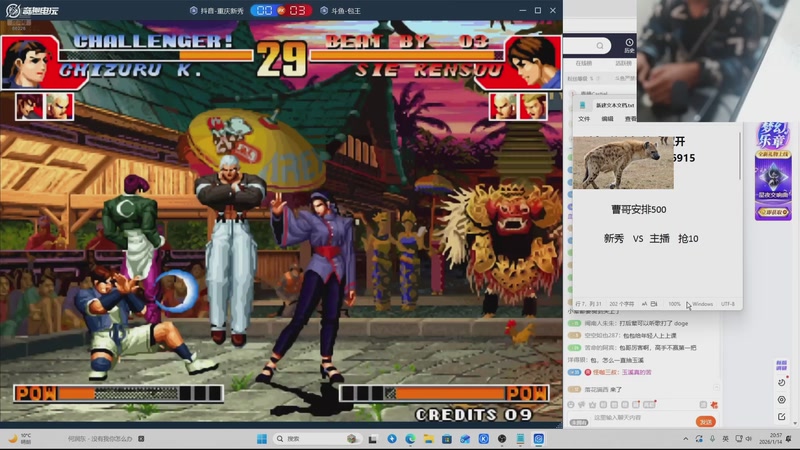The height and width of the screenshot is (450, 800).
Task: Click the 发送 send button
Action: [x=706, y=422]
